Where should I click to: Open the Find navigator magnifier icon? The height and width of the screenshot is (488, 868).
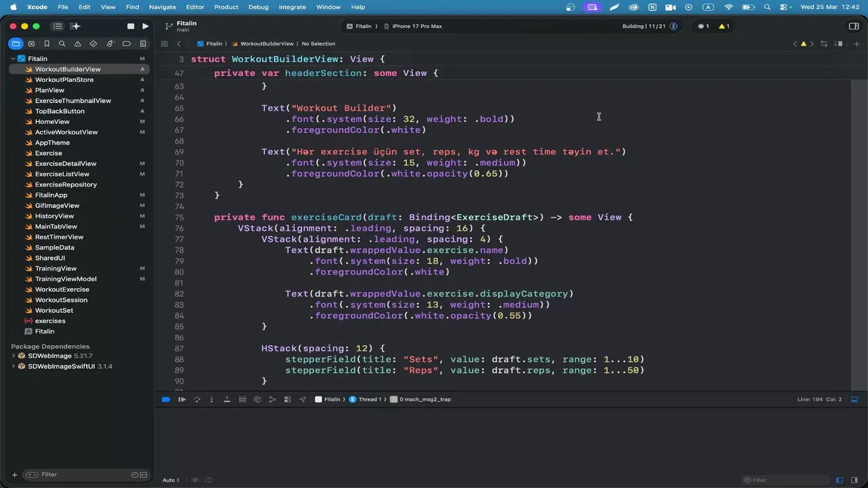click(62, 43)
